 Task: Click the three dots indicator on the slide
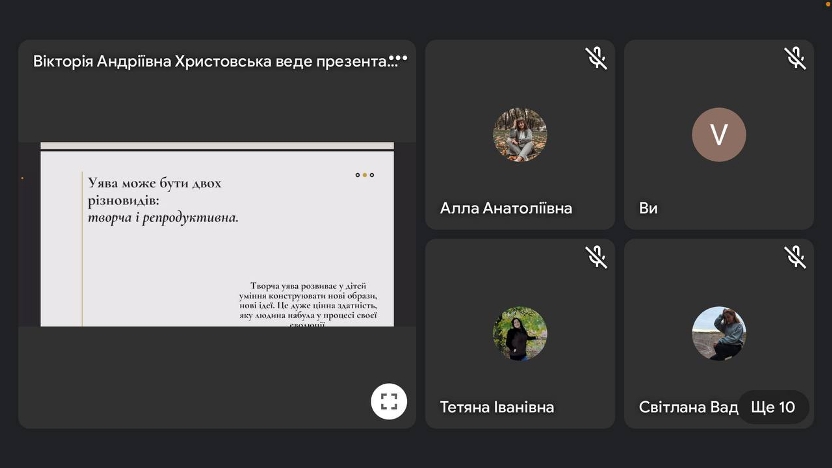365,175
